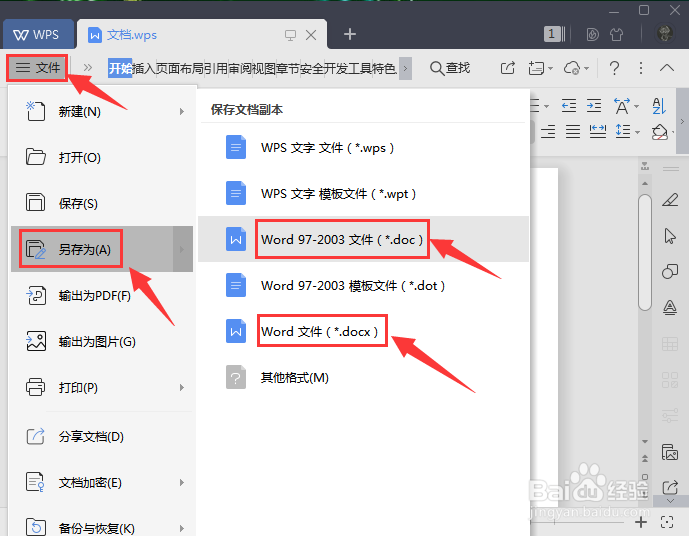Click the picture gallery sidebar icon
The image size is (689, 536).
pyautogui.click(x=670, y=452)
